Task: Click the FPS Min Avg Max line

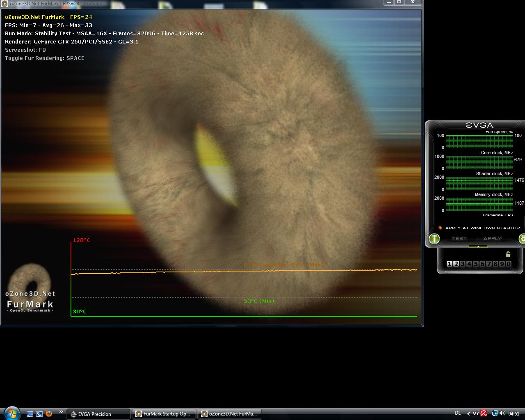Action: click(48, 25)
